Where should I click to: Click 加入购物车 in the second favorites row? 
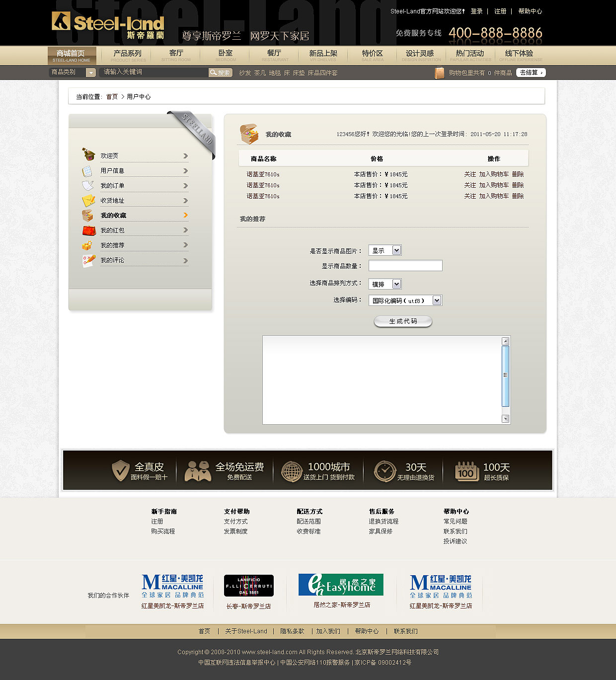[494, 185]
